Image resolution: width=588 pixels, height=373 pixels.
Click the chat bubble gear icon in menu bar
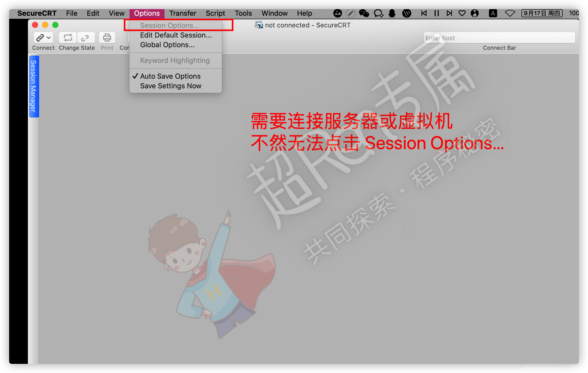379,13
